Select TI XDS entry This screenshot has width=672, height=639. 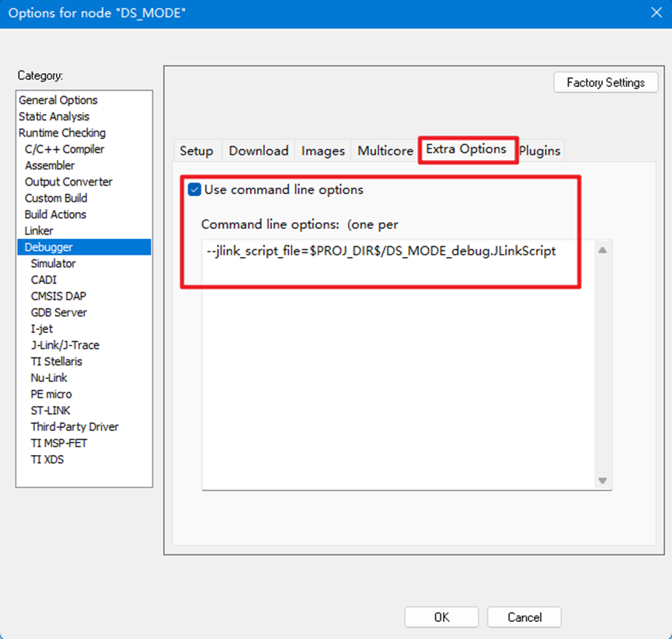(47, 459)
